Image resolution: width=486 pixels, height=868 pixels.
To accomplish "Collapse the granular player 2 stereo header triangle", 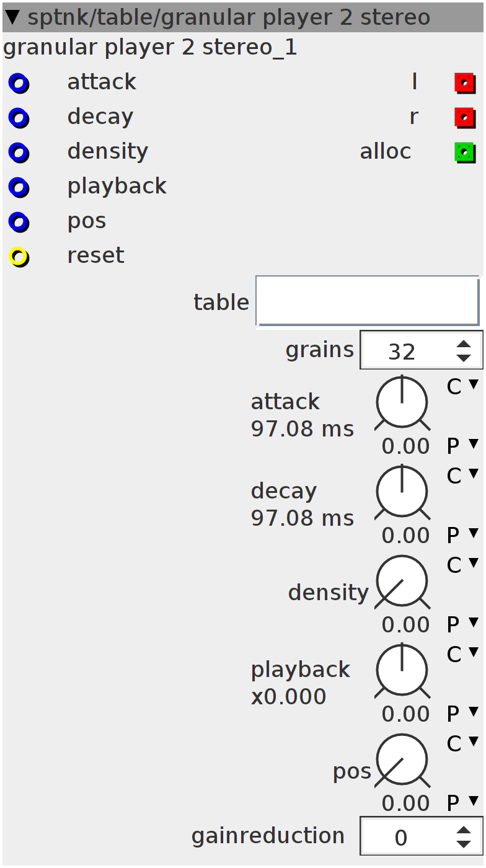I will [x=13, y=17].
